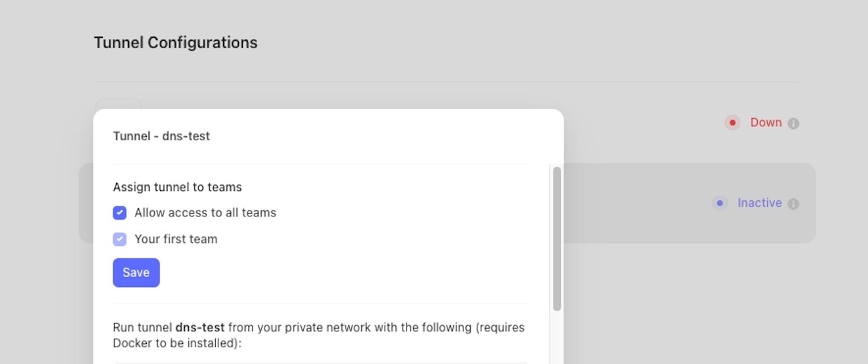Click the Inactive status label
Screen dimensions: 868x364
coord(759,203)
